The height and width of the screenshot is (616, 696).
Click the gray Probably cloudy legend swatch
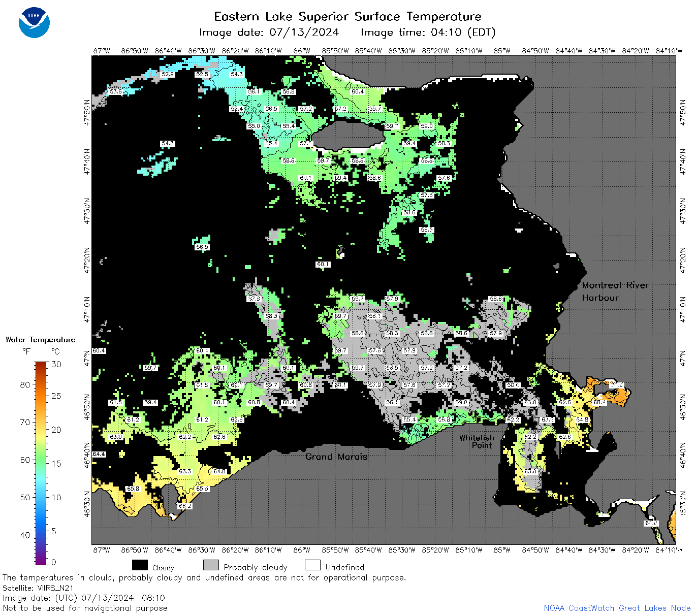tap(211, 565)
